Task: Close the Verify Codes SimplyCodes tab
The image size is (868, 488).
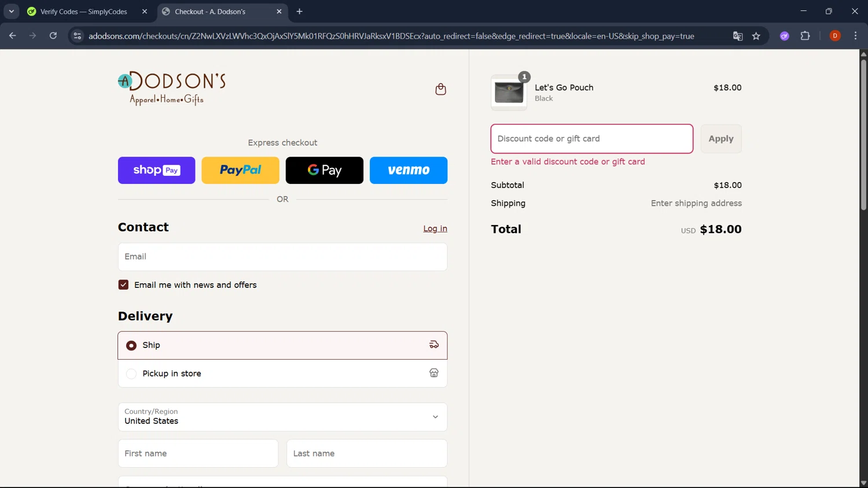Action: click(x=145, y=12)
